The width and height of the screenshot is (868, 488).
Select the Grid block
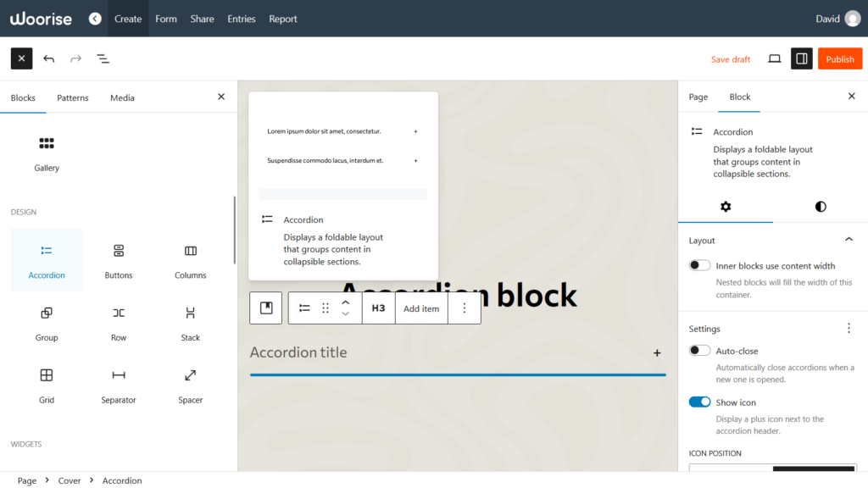[x=46, y=385]
